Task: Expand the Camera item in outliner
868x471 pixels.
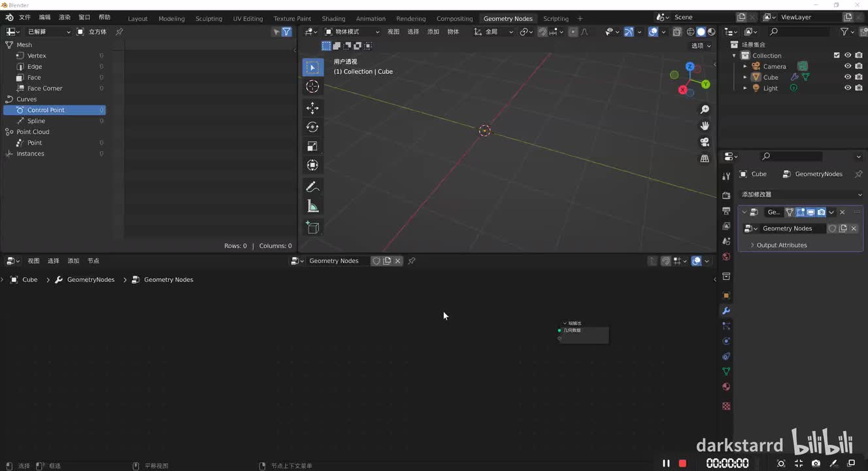Action: [x=745, y=67]
